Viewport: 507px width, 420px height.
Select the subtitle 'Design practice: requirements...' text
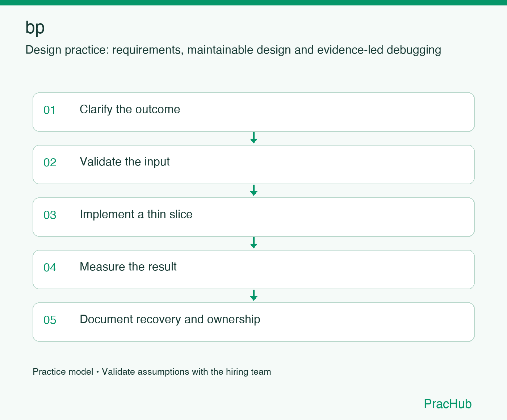[233, 50]
